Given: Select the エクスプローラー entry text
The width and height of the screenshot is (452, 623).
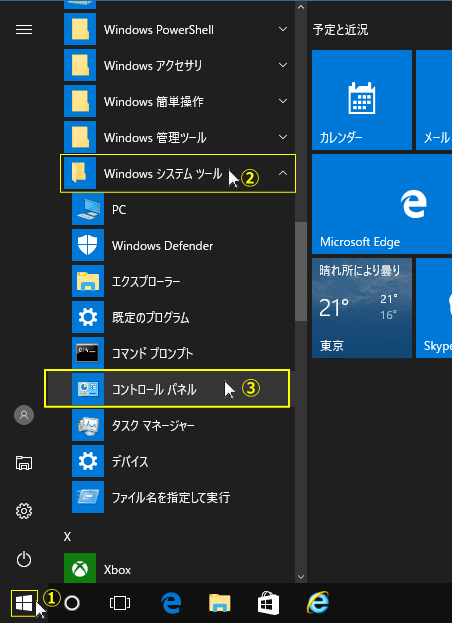Looking at the screenshot, I should coord(146,282).
